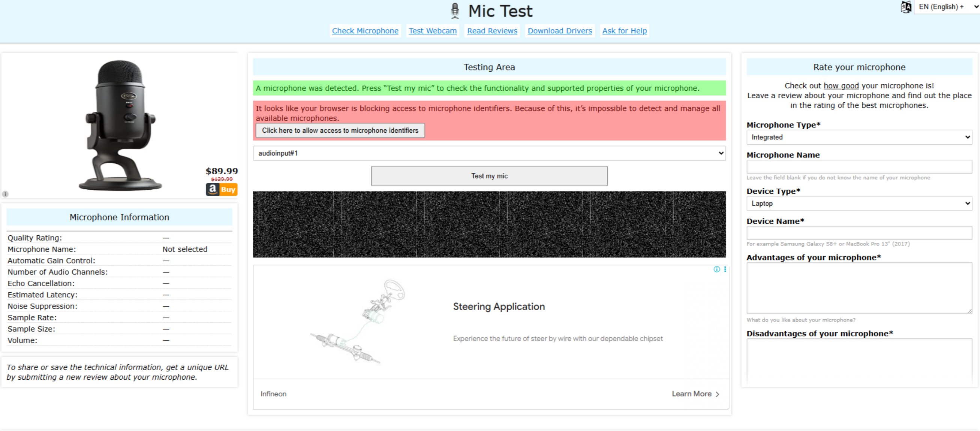The height and width of the screenshot is (431, 980).
Task: Click the small info icon below the microphone photo
Action: click(5, 194)
